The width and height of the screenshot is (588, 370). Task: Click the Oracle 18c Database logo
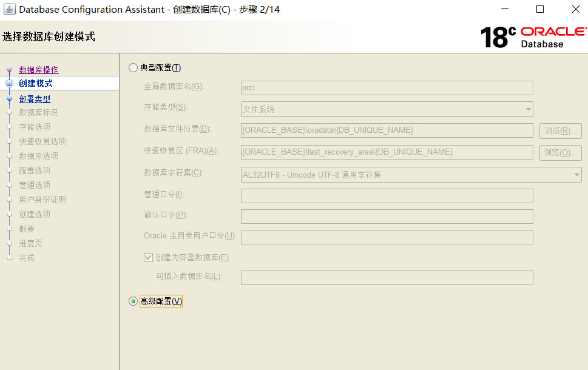click(533, 38)
